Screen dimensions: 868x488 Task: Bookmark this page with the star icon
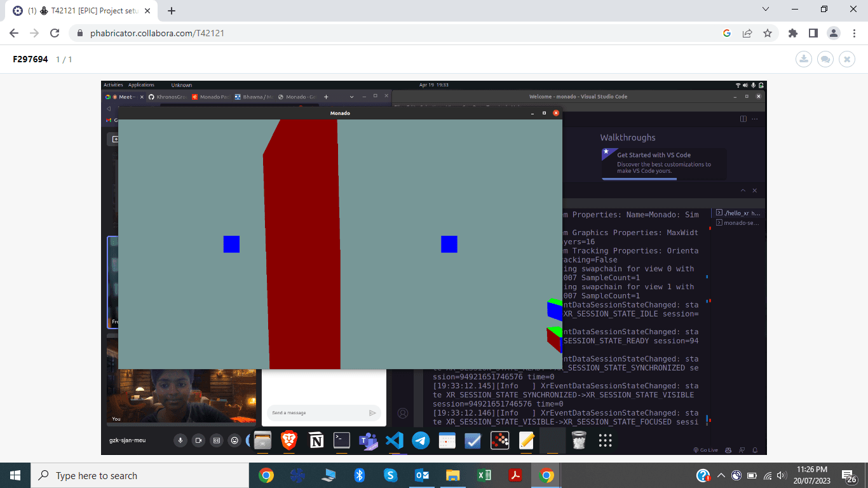[768, 33]
